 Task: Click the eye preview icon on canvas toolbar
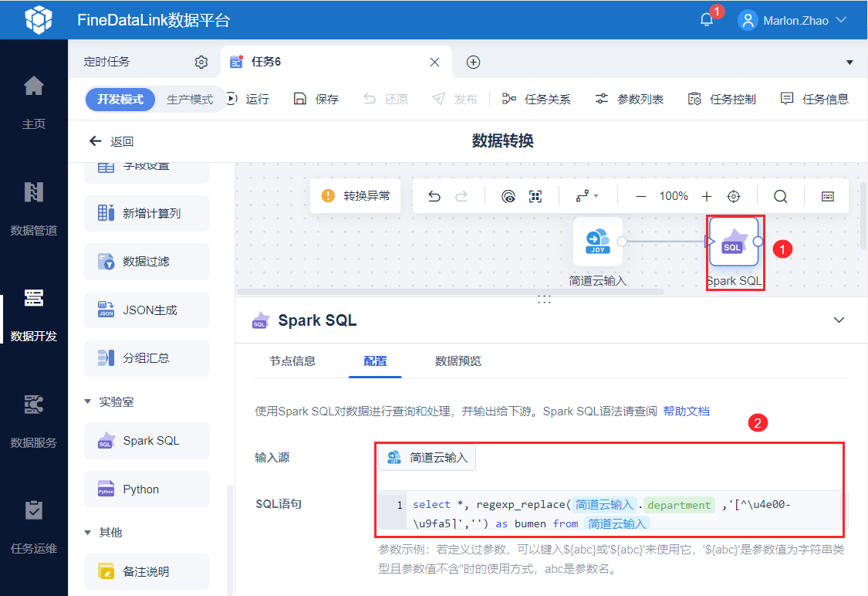(508, 196)
